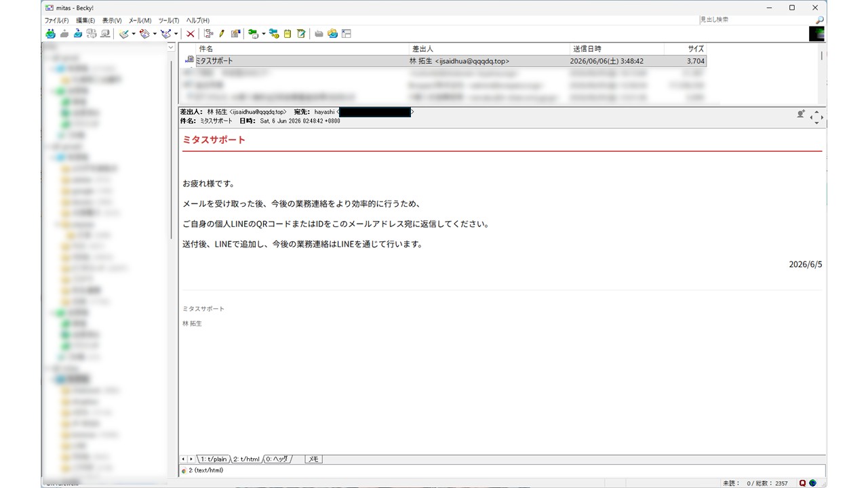Click the gray printer-like toolbar icon

point(319,34)
